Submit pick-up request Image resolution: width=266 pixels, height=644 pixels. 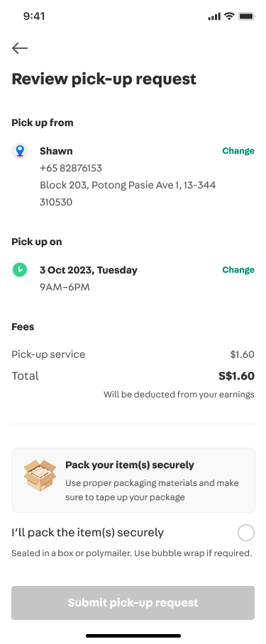(133, 602)
